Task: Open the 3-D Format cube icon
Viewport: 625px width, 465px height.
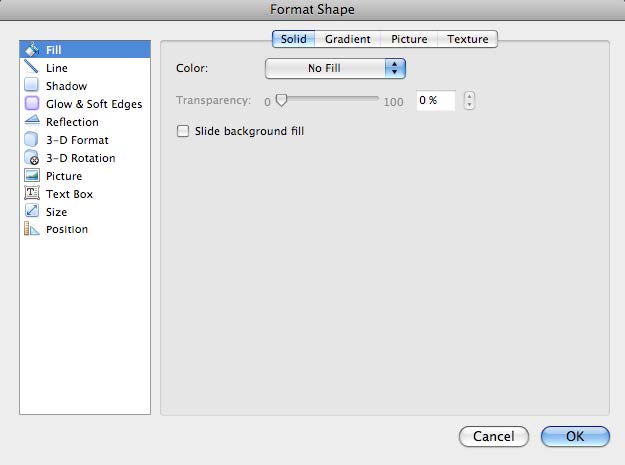Action: tap(31, 140)
